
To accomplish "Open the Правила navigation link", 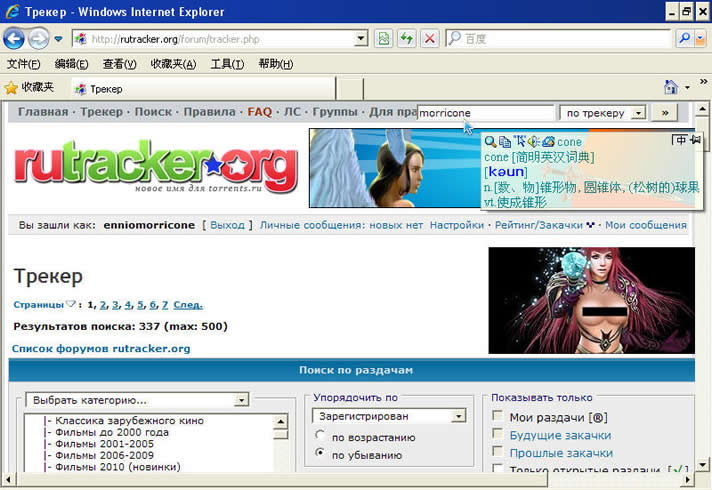I will click(x=210, y=112).
